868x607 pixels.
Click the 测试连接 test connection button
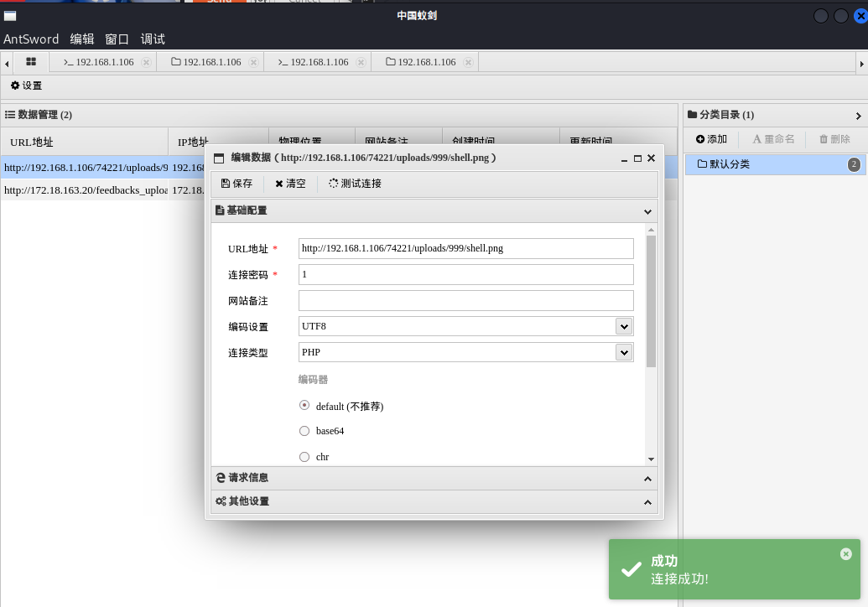click(355, 183)
